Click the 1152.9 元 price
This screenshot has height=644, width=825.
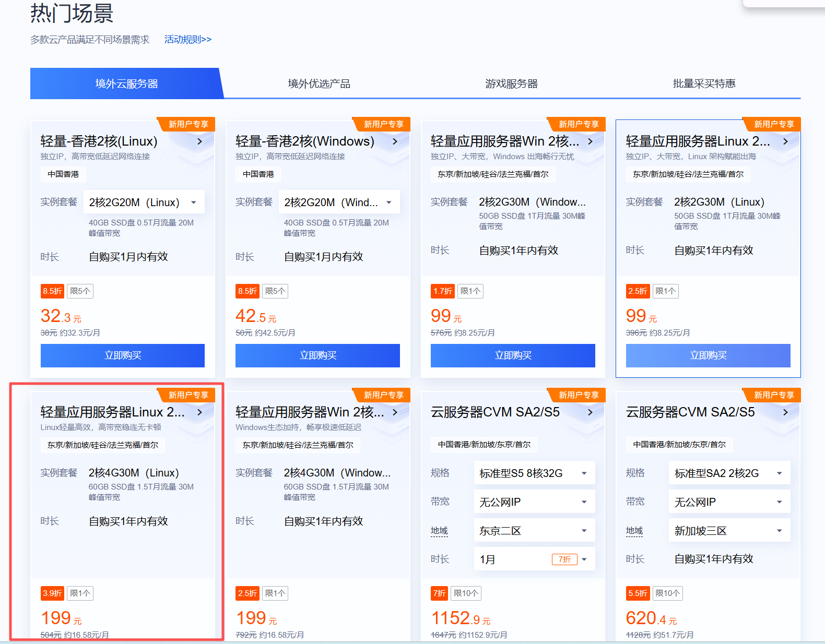click(x=461, y=618)
